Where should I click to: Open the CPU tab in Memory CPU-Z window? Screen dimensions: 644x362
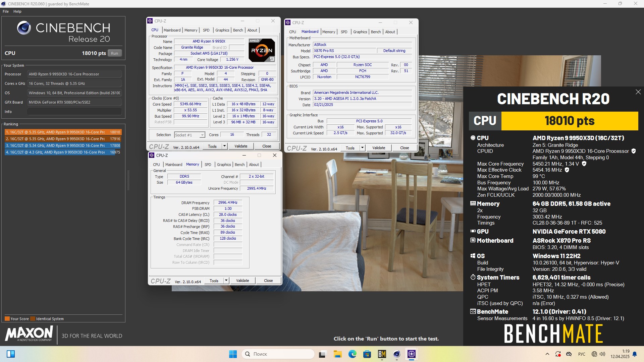point(156,165)
